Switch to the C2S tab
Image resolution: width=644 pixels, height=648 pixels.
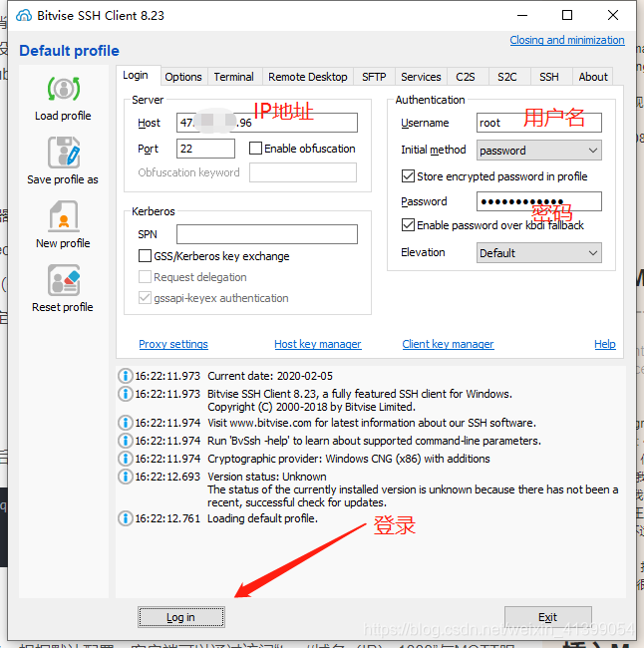coord(466,77)
